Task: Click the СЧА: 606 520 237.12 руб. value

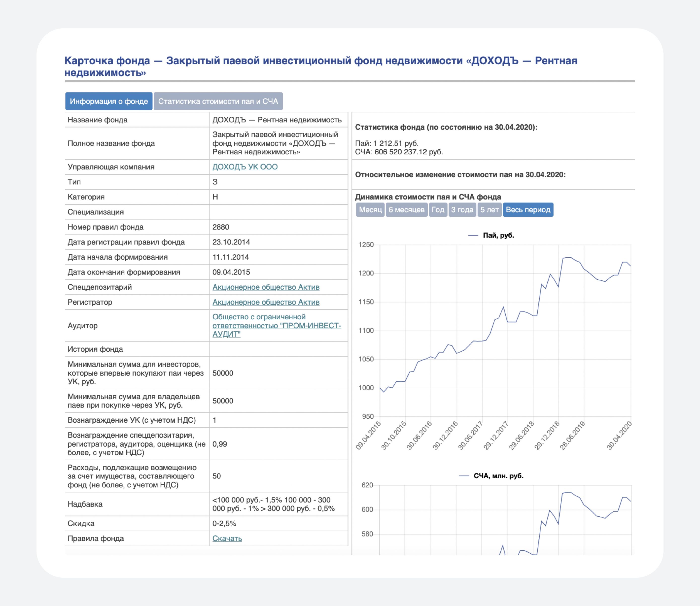Action: (x=399, y=152)
